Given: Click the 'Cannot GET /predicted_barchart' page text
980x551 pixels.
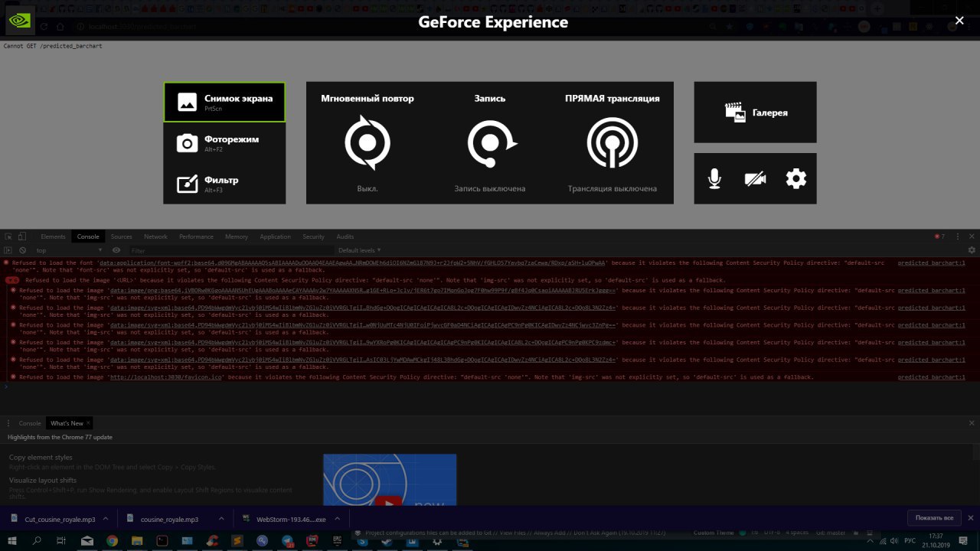Looking at the screenshot, I should tap(53, 46).
